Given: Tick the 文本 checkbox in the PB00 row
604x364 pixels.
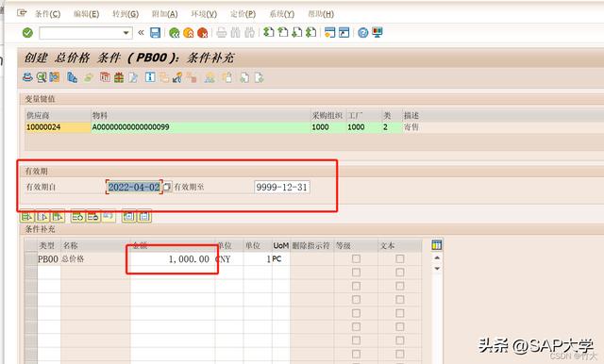Looking at the screenshot, I should (400, 259).
